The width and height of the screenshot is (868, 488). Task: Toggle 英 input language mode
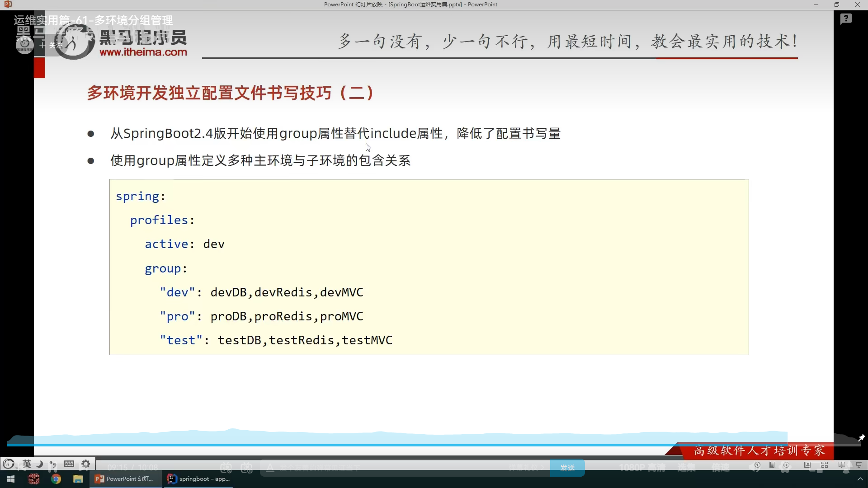27,464
